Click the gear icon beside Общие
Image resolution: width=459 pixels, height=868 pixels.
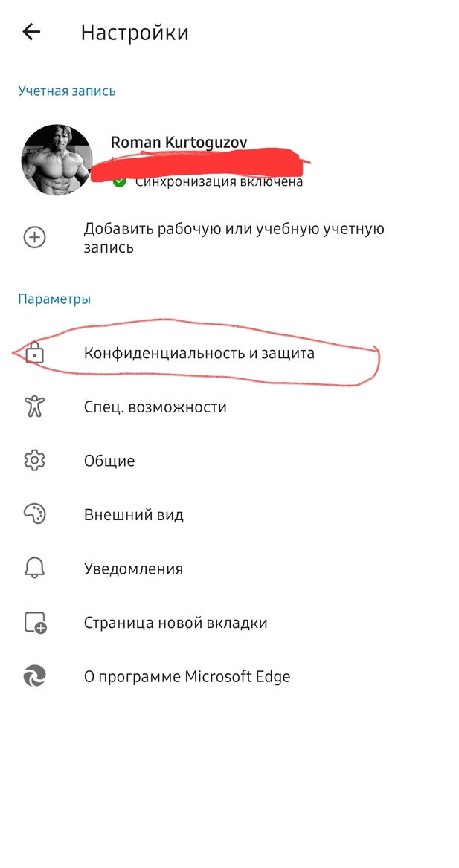point(34,461)
